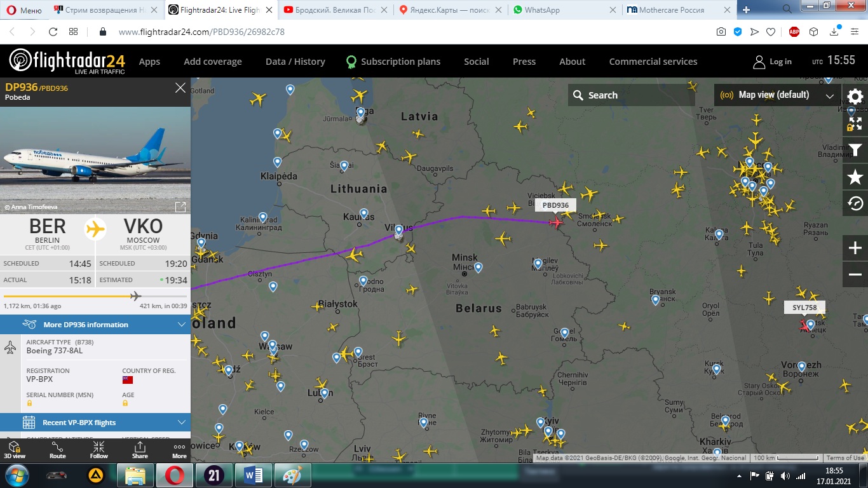
Task: Show the flight Route on the map
Action: coord(58,451)
